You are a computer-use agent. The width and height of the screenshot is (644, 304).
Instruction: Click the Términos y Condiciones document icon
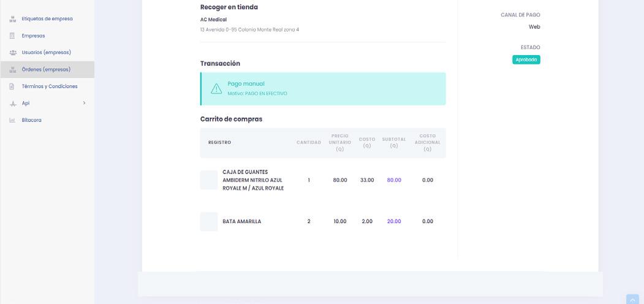pos(12,86)
